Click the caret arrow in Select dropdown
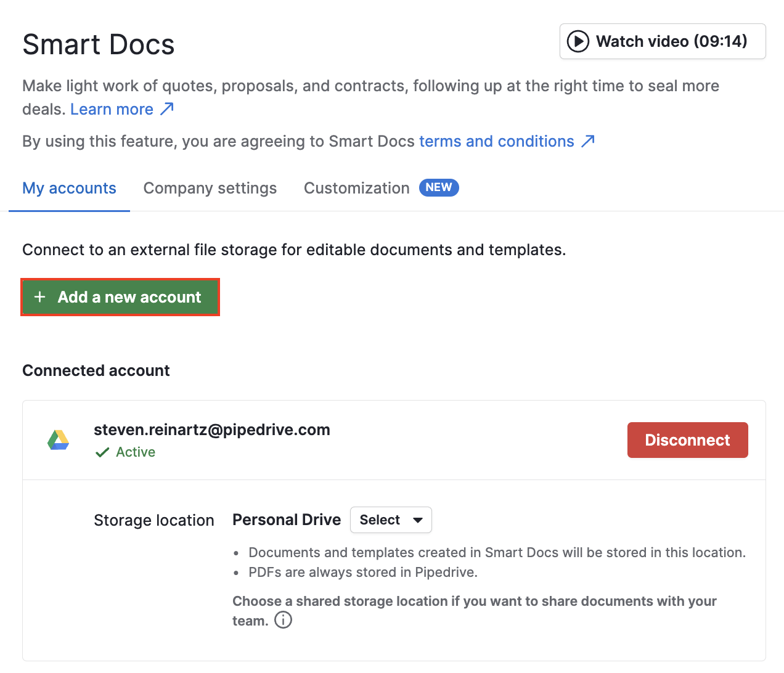The image size is (784, 673). [418, 520]
